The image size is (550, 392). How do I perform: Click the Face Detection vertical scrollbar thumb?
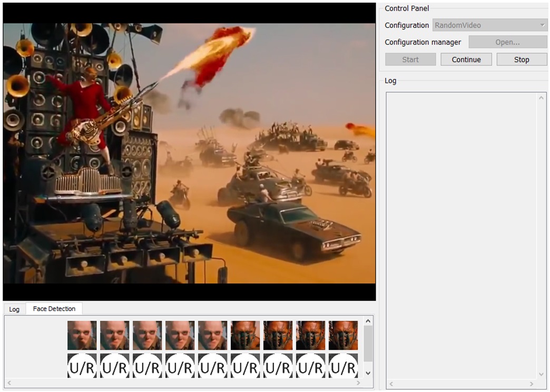(x=368, y=344)
